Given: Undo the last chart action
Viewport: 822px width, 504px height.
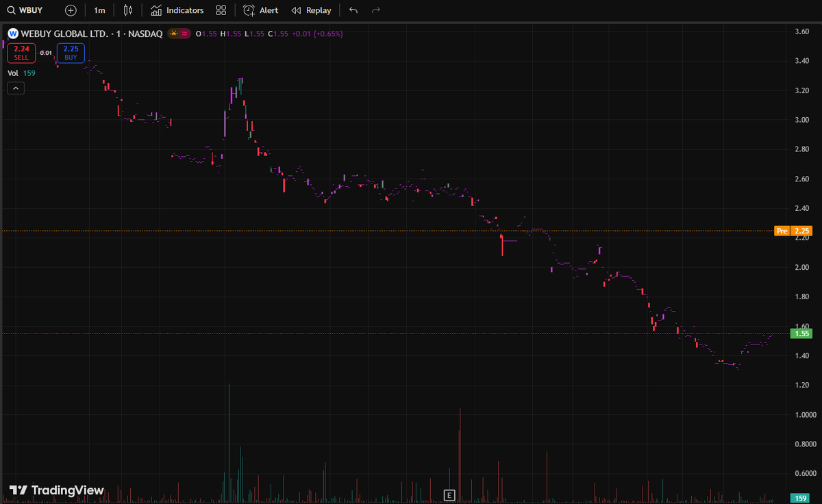Looking at the screenshot, I should [x=353, y=10].
